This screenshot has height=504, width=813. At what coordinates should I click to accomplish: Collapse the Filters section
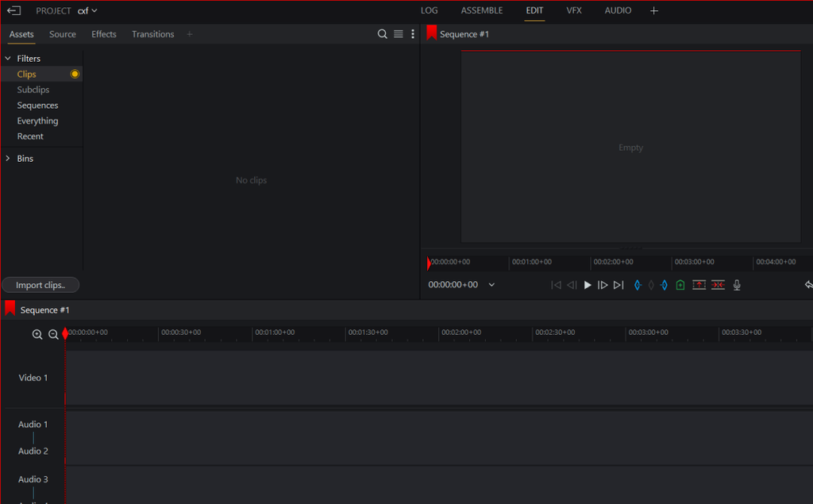coord(8,58)
